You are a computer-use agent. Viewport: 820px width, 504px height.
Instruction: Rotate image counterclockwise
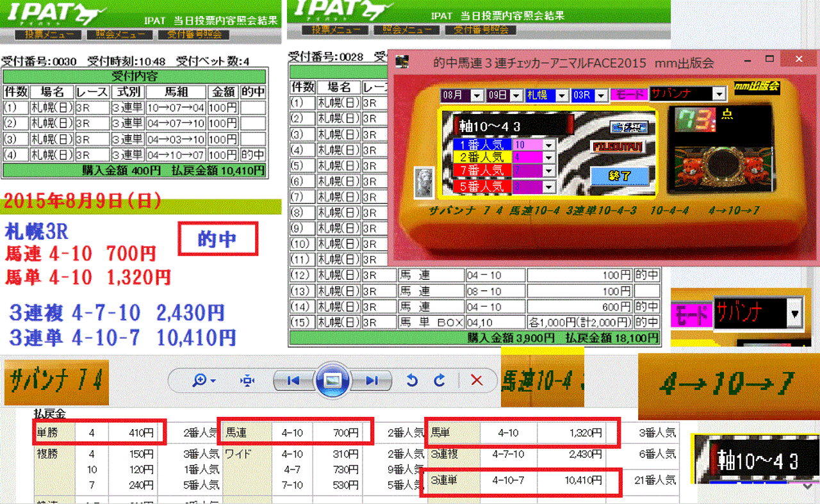coord(412,380)
